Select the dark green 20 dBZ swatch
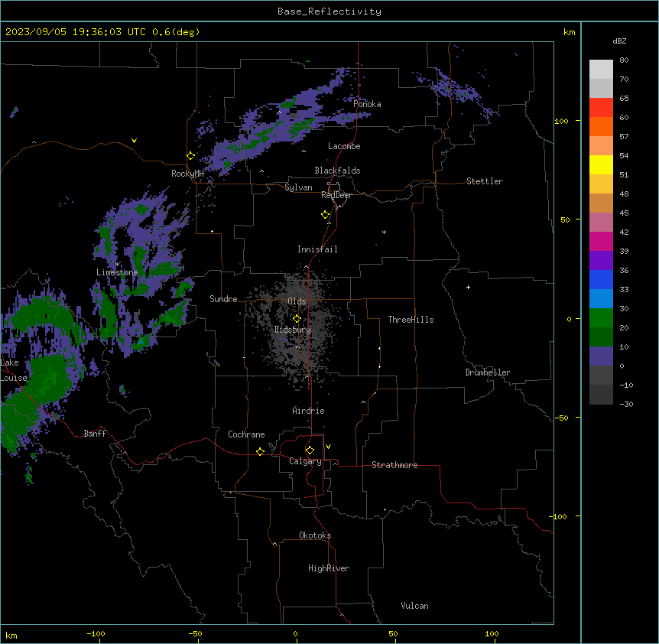The height and width of the screenshot is (644, 659). pos(601,337)
